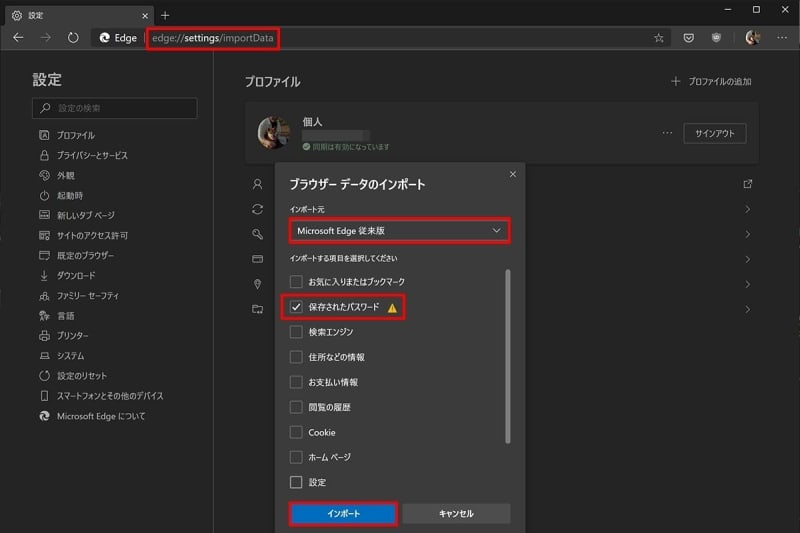Check お支払い情報 checkbox

296,382
